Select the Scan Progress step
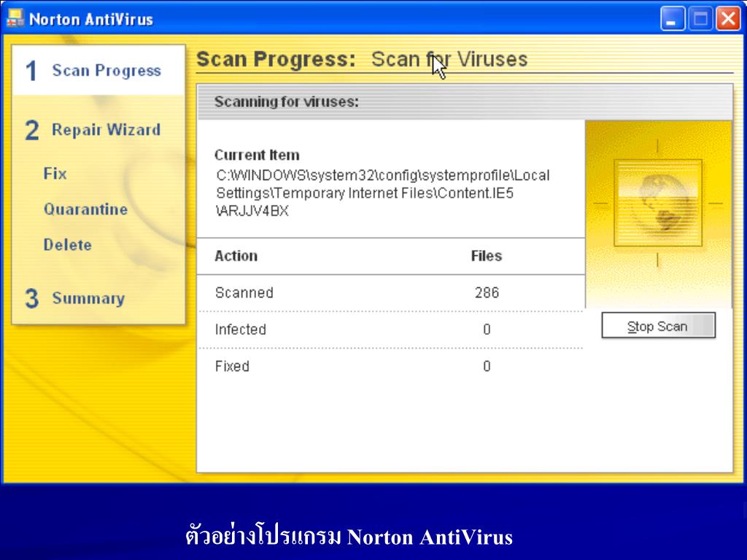The image size is (747, 560). (x=98, y=71)
